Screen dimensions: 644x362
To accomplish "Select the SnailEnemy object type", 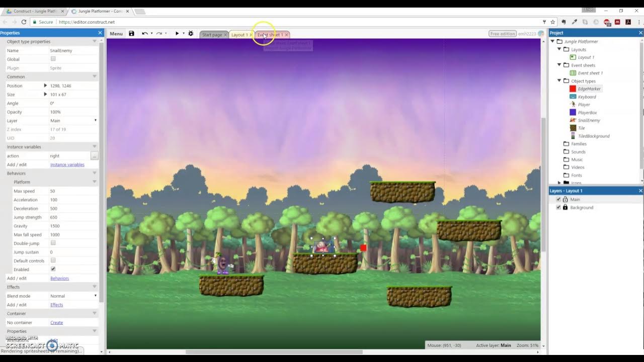I will (589, 120).
